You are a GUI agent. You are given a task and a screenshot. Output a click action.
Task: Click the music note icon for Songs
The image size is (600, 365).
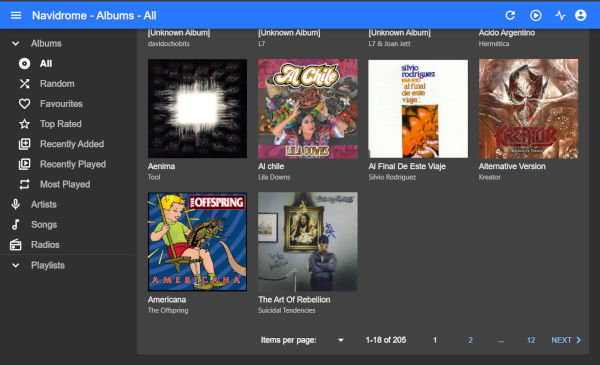click(x=16, y=225)
